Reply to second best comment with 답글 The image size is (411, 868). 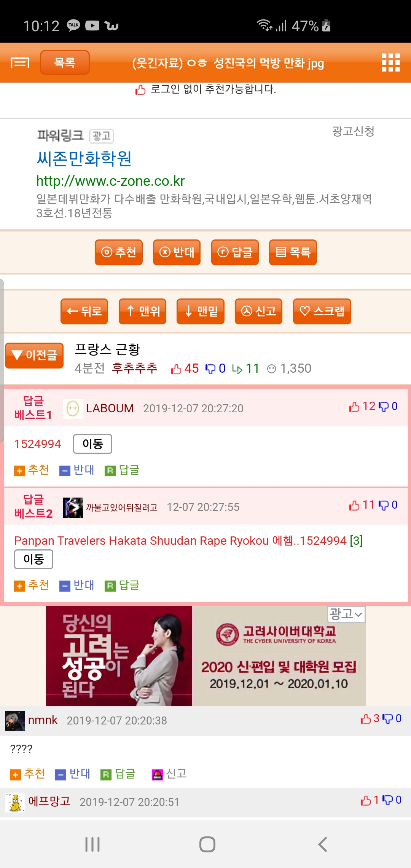122,586
